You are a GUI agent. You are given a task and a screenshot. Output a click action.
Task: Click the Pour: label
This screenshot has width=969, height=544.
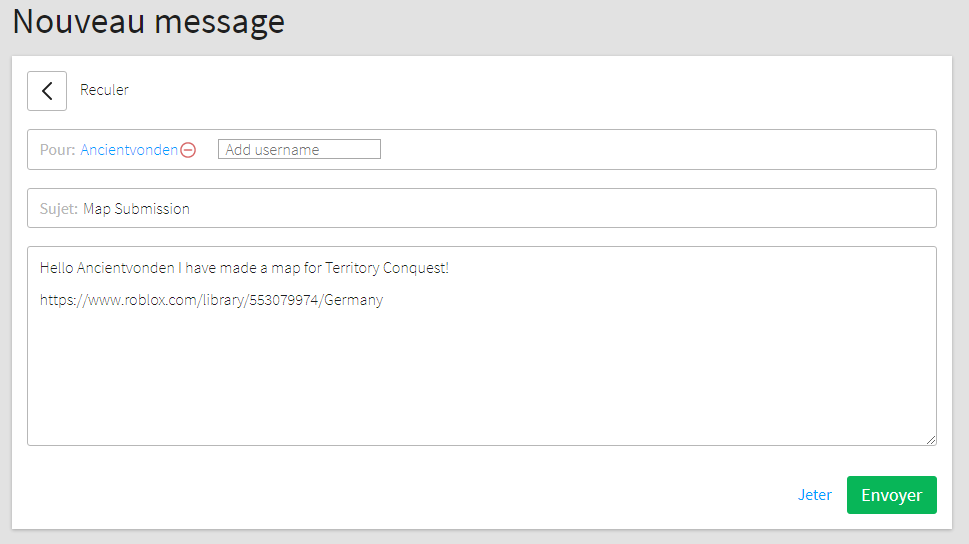click(x=57, y=150)
